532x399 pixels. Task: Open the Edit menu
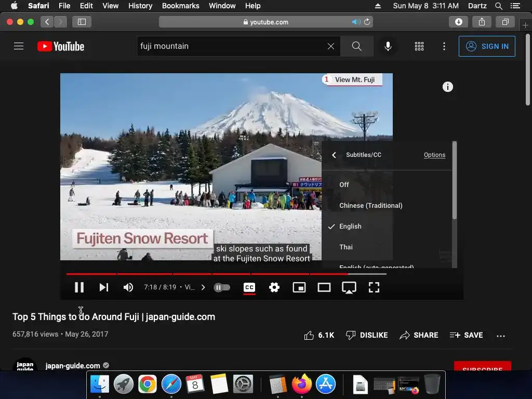(86, 6)
